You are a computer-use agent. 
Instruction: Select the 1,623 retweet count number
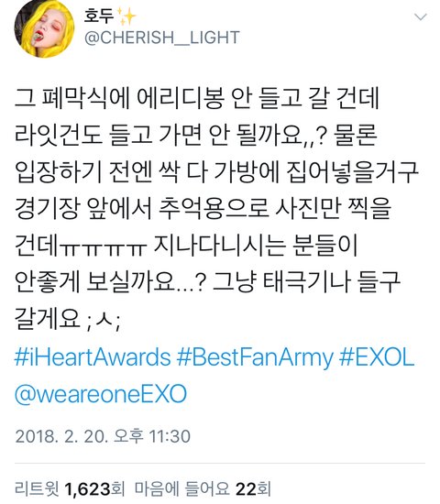click(87, 489)
